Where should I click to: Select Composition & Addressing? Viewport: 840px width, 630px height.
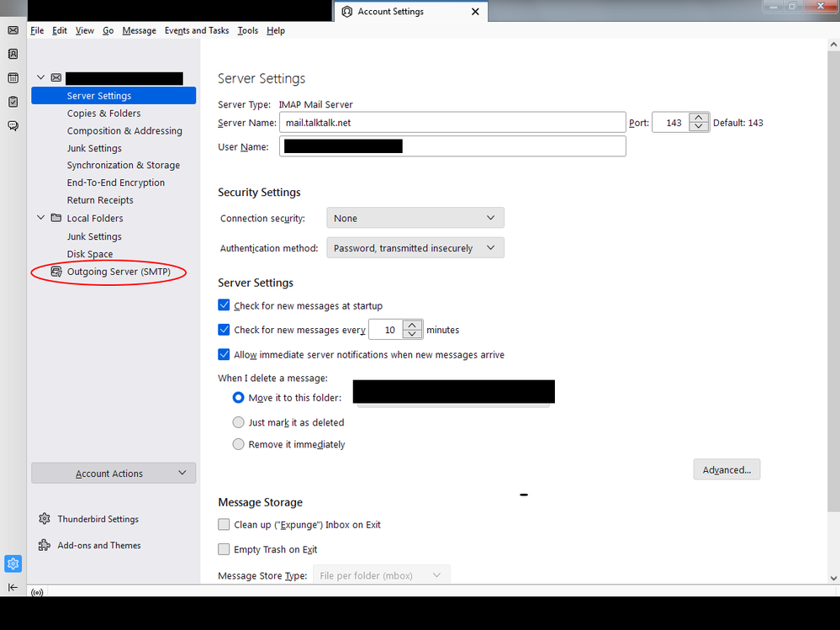coord(124,130)
